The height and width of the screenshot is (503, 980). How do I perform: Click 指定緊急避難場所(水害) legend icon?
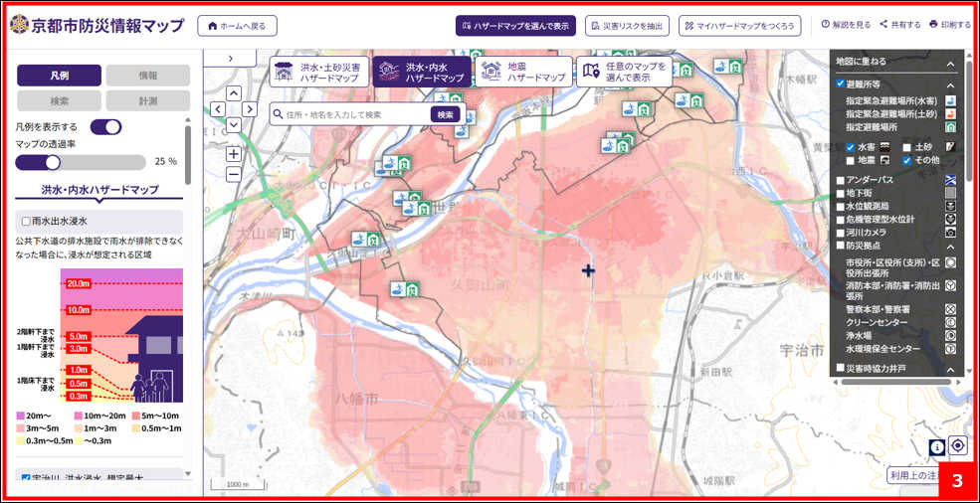[x=950, y=101]
